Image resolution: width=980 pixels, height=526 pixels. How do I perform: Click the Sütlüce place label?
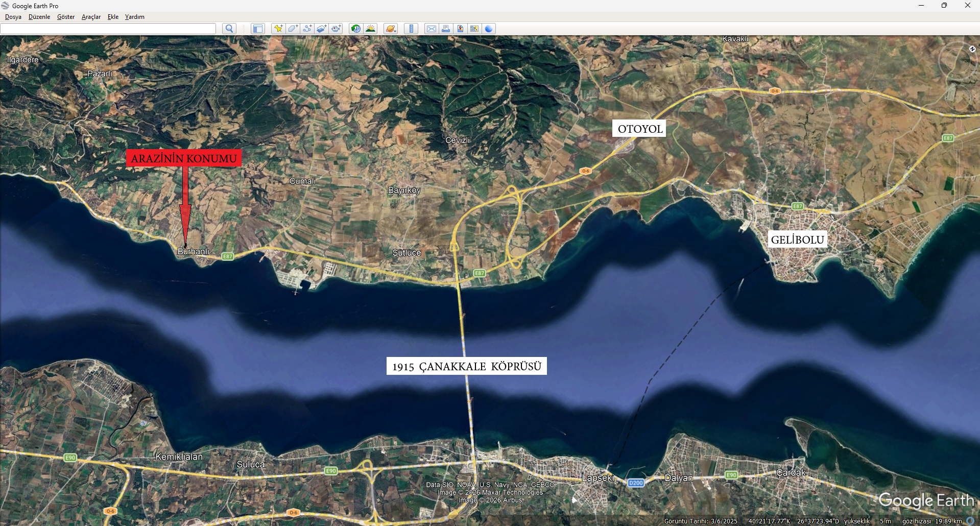(407, 253)
